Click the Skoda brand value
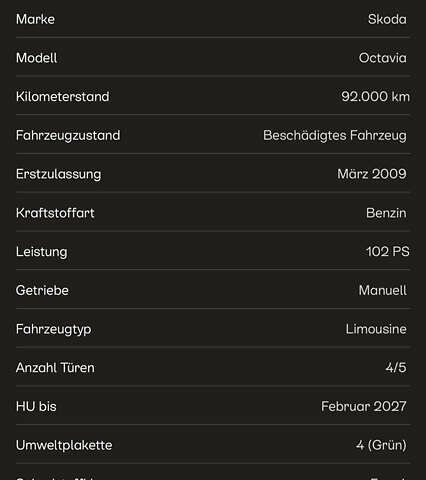Image resolution: width=426 pixels, height=480 pixels. (x=387, y=19)
